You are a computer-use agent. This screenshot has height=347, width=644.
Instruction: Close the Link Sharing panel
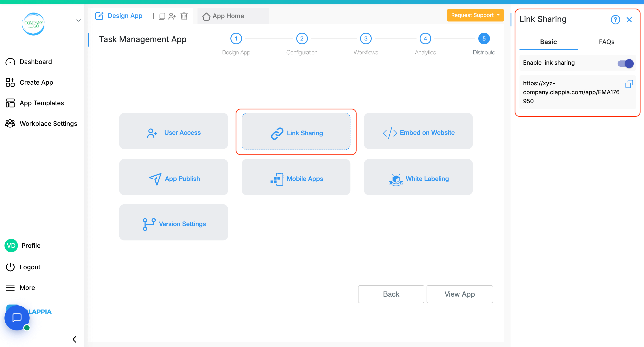coord(629,19)
